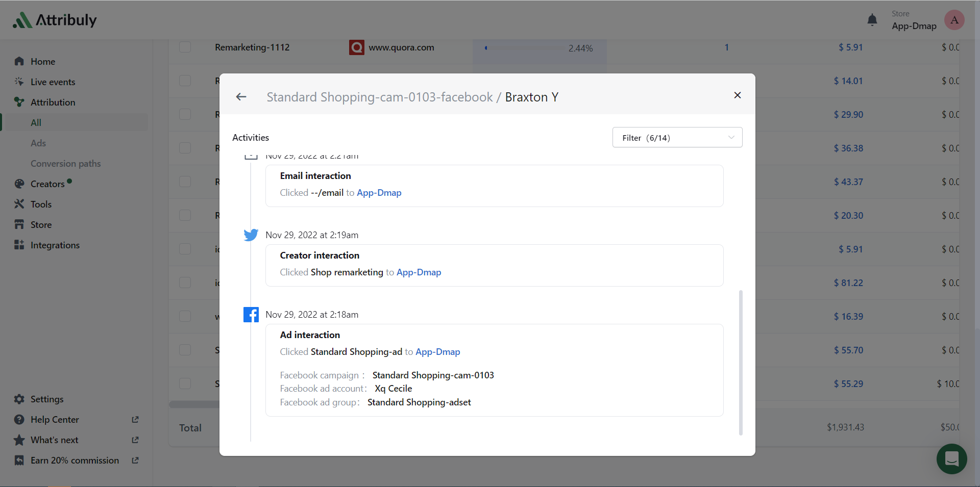Click the notification bell icon
The image size is (980, 487).
(872, 20)
